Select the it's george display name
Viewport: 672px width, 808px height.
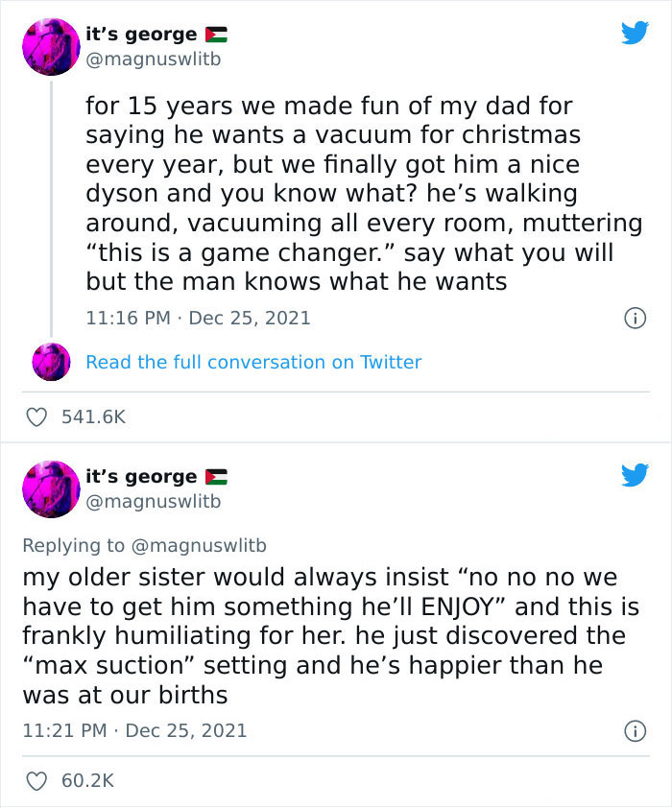(139, 33)
